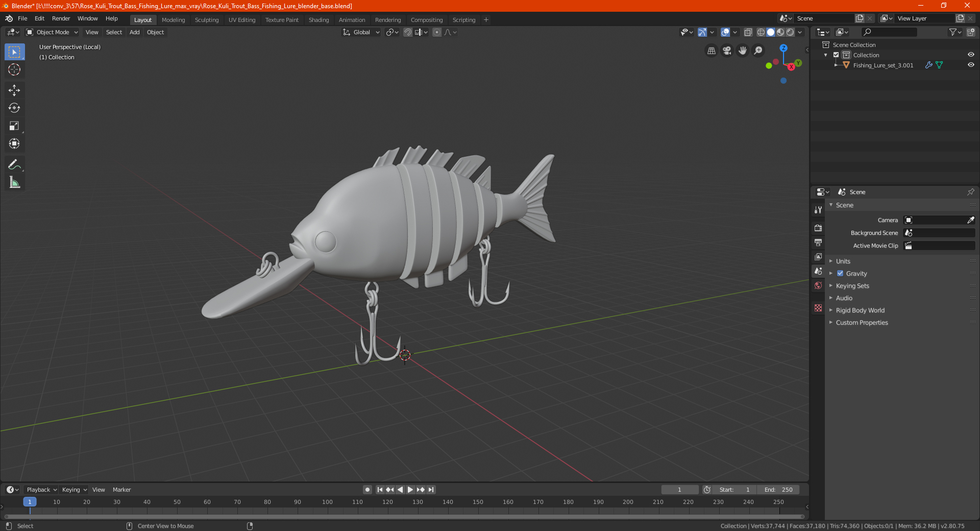This screenshot has height=531, width=980.
Task: Jump to the next keyframe
Action: (421, 490)
